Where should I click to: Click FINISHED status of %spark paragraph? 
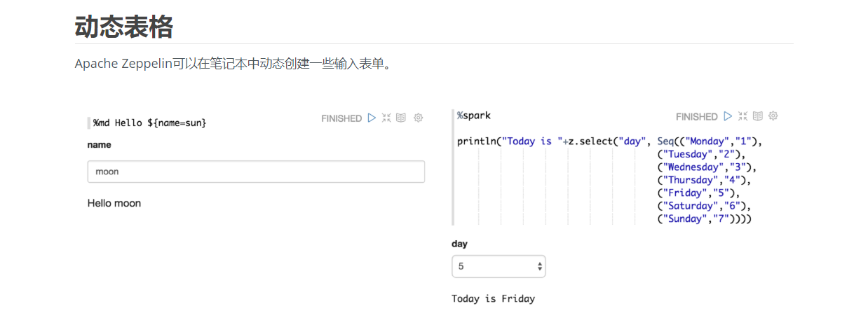point(697,117)
